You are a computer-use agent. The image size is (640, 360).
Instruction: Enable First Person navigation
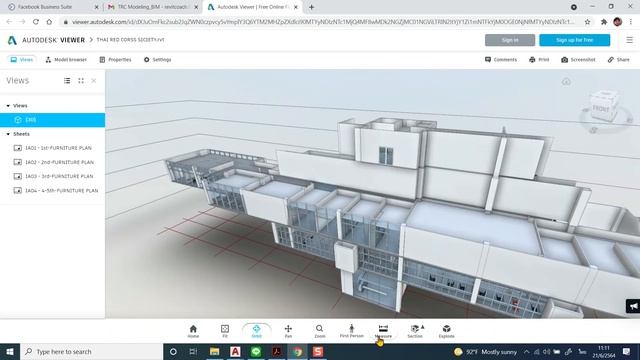351,331
